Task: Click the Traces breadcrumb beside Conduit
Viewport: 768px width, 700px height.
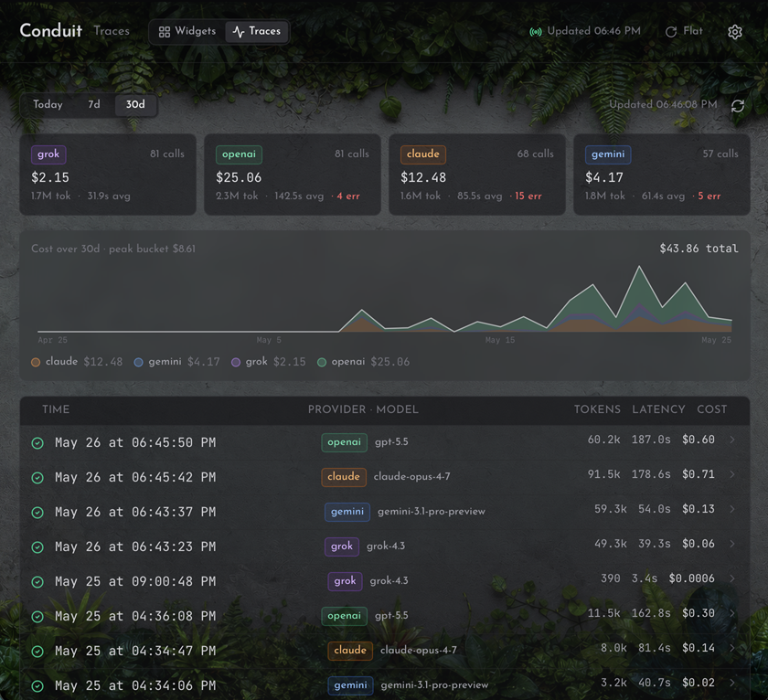Action: (112, 31)
